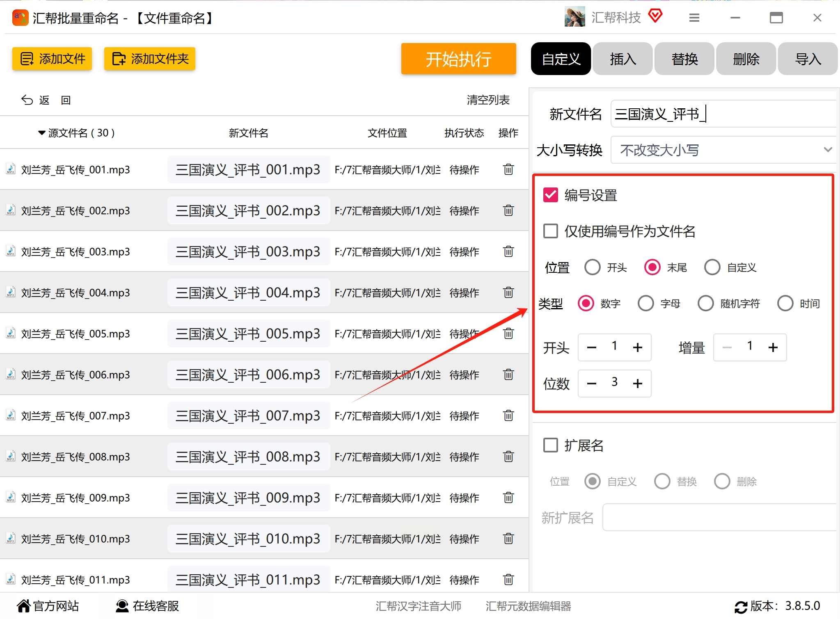Click trash icon for 刘兰芳_岳飞传_005.mp3 row

tap(508, 333)
